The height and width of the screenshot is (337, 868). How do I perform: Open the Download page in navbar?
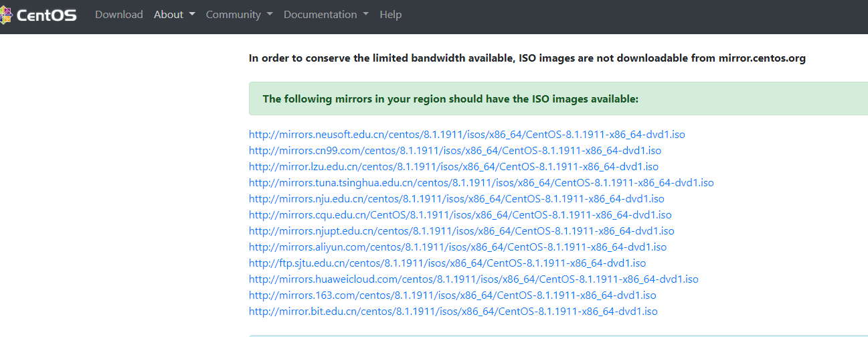(119, 15)
